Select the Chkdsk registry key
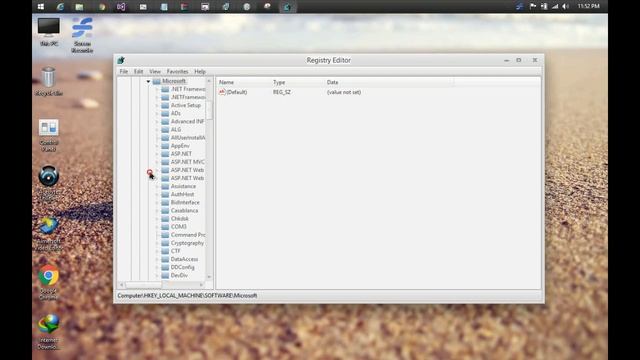This screenshot has width=640, height=360. pos(180,219)
